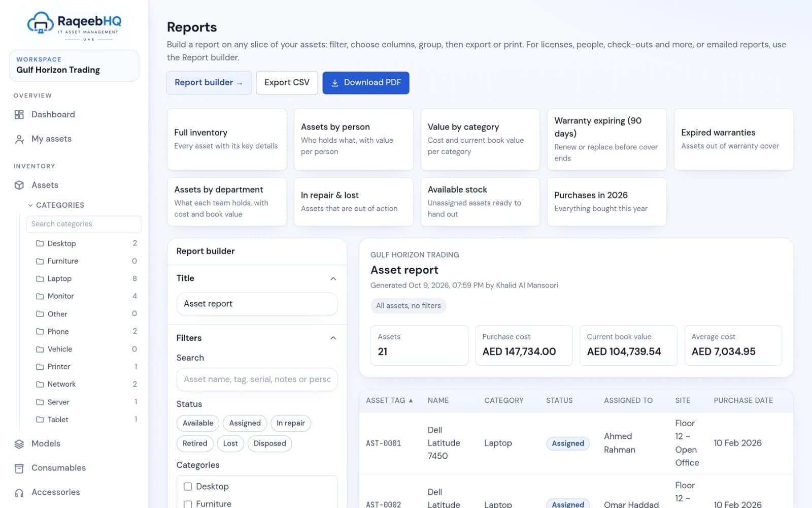The image size is (812, 508).
Task: Click the Other category folder icon
Action: (x=40, y=314)
